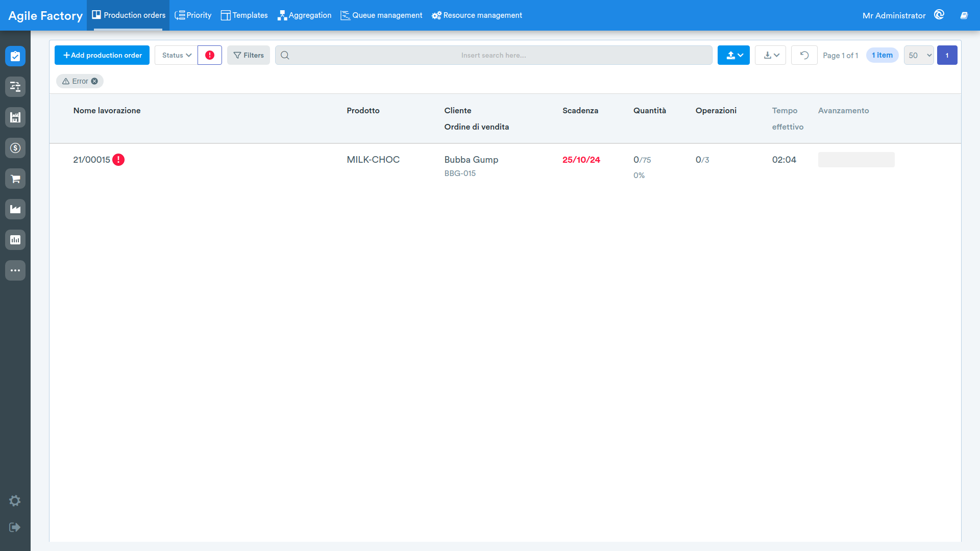Open the more options ellipsis sidebar icon
The image size is (980, 551).
[15, 270]
